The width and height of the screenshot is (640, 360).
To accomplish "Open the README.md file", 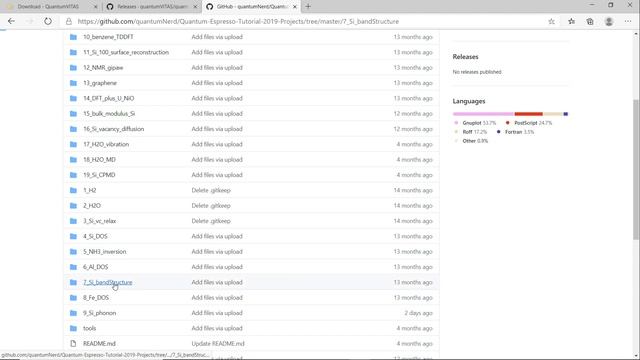I will (x=99, y=344).
